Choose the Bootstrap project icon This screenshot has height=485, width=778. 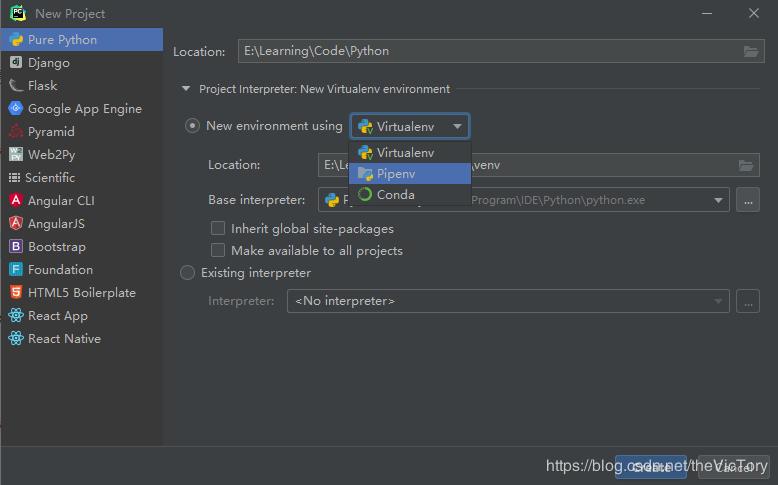click(x=16, y=247)
